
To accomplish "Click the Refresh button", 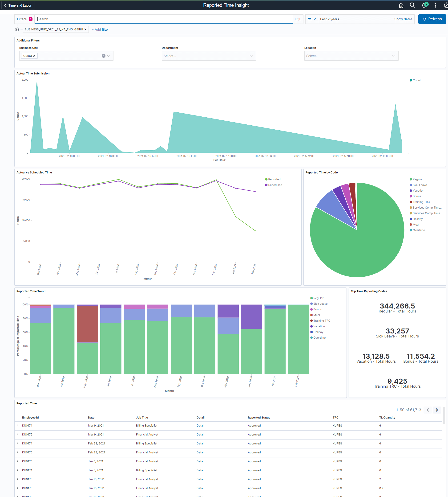I will click(432, 19).
